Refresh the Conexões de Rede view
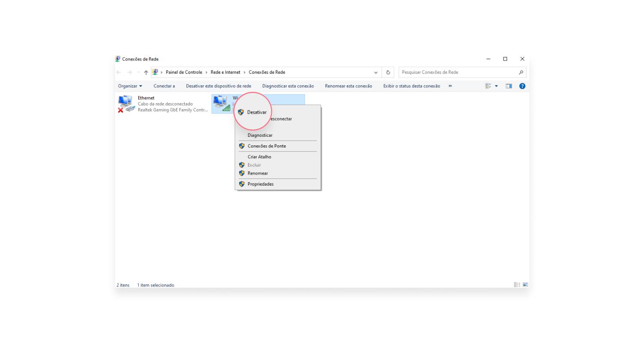 (388, 72)
